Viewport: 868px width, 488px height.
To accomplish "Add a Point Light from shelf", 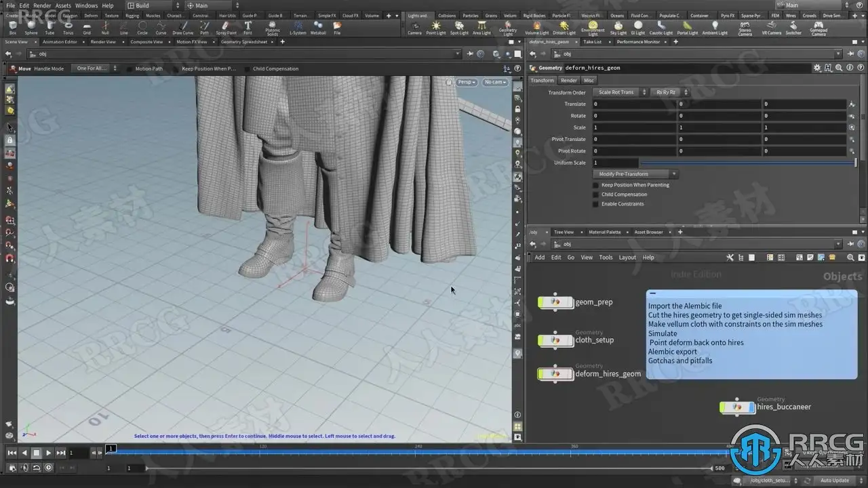I will (x=436, y=27).
